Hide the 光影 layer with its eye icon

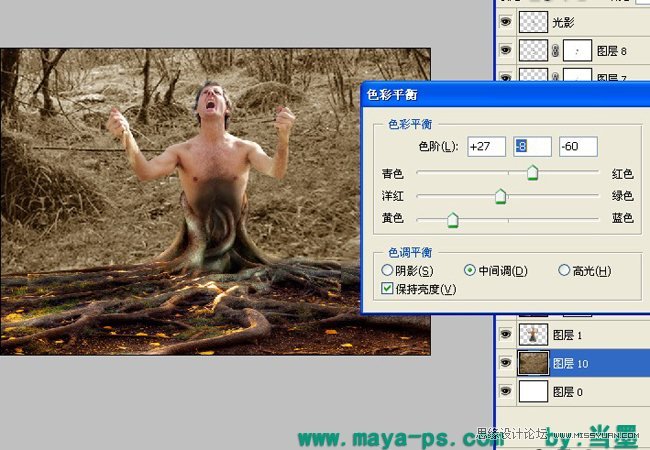click(x=505, y=22)
